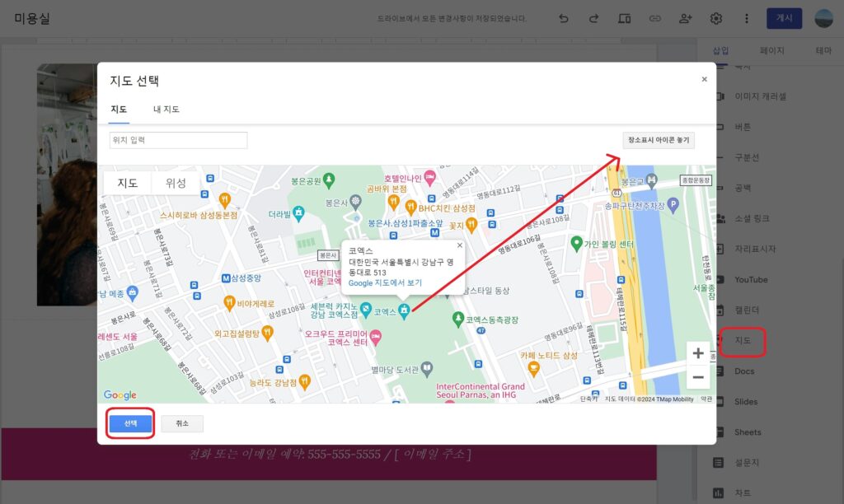Click the copy link icon in toolbar

(x=654, y=18)
